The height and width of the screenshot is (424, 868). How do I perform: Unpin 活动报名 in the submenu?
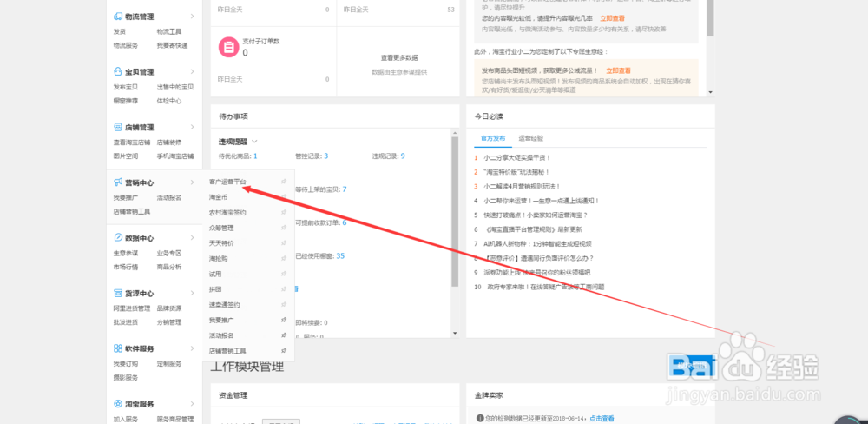click(284, 335)
